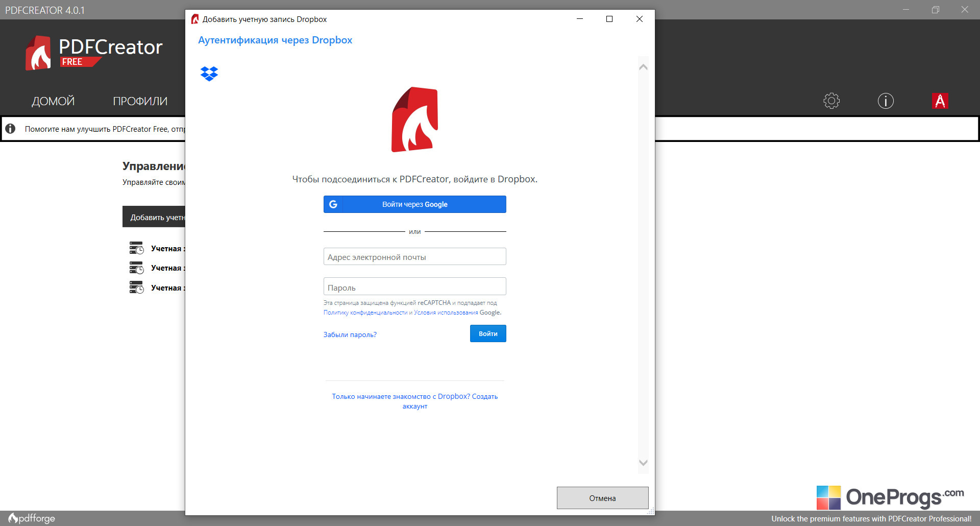Click the Добавить учетную запись button behind dialog

coord(154,217)
